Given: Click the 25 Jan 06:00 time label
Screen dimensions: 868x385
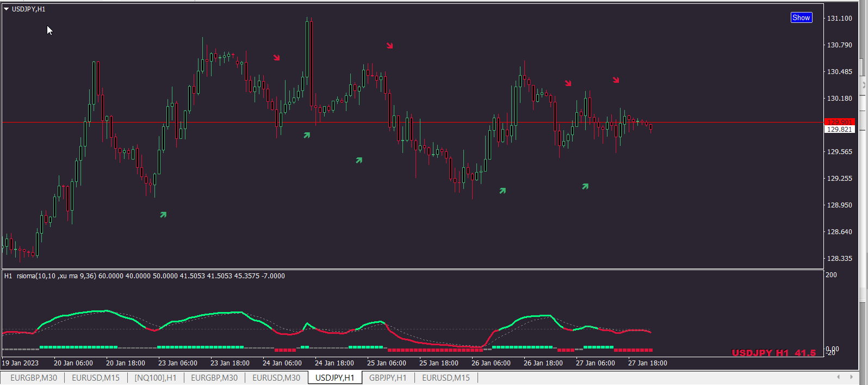Looking at the screenshot, I should (387, 363).
